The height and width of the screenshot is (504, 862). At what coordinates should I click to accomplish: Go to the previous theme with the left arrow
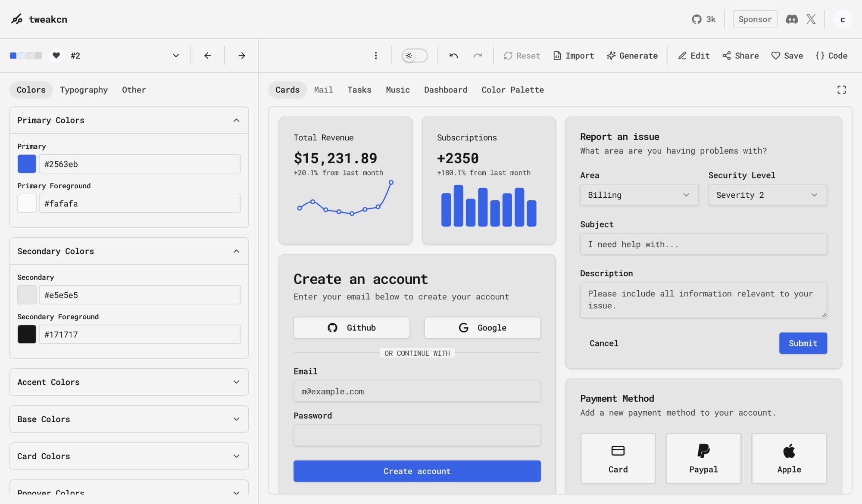[x=207, y=56]
